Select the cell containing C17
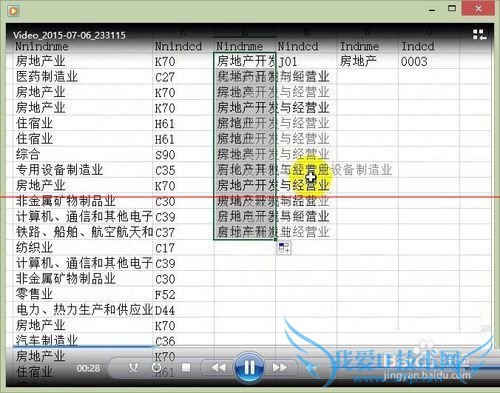Viewport: 500px width, 393px height. 183,248
